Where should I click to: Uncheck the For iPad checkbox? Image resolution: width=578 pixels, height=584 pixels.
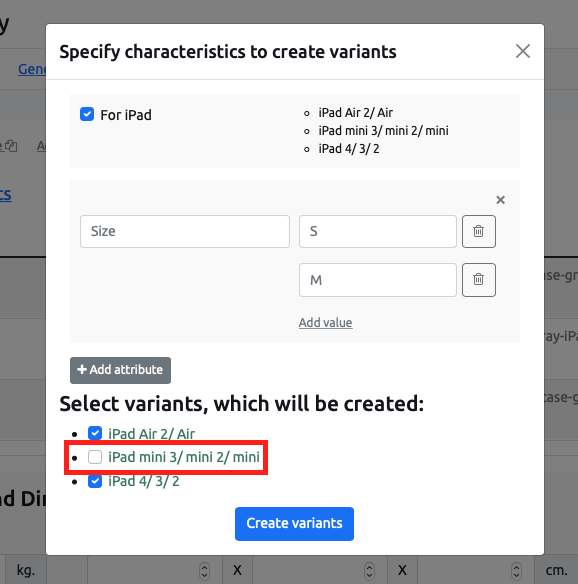pyautogui.click(x=87, y=114)
